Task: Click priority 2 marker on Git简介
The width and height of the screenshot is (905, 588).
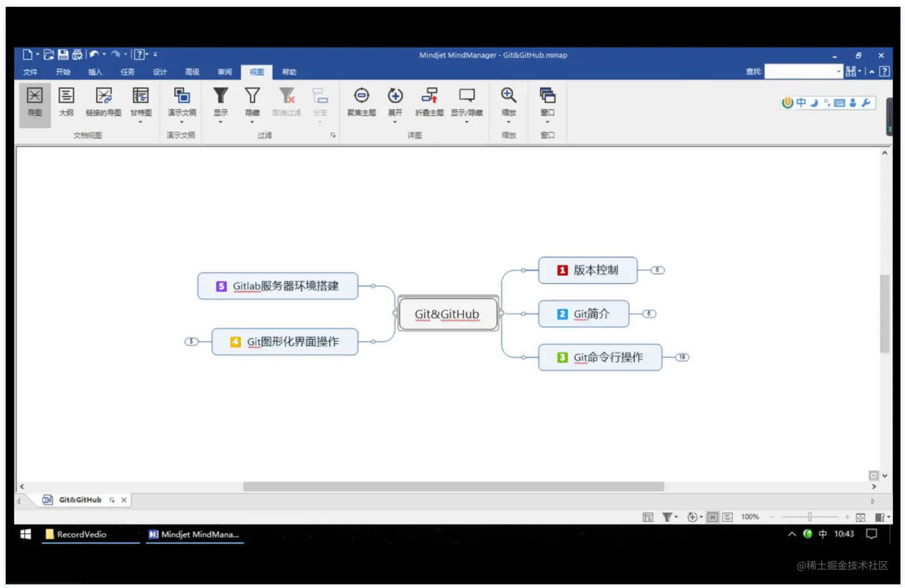Action: (562, 314)
